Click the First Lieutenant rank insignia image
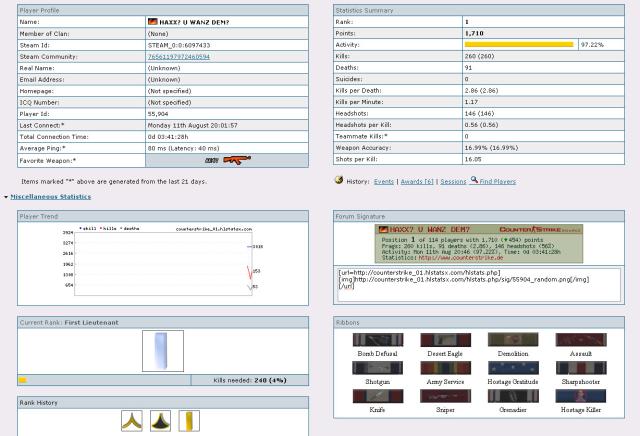 (163, 350)
